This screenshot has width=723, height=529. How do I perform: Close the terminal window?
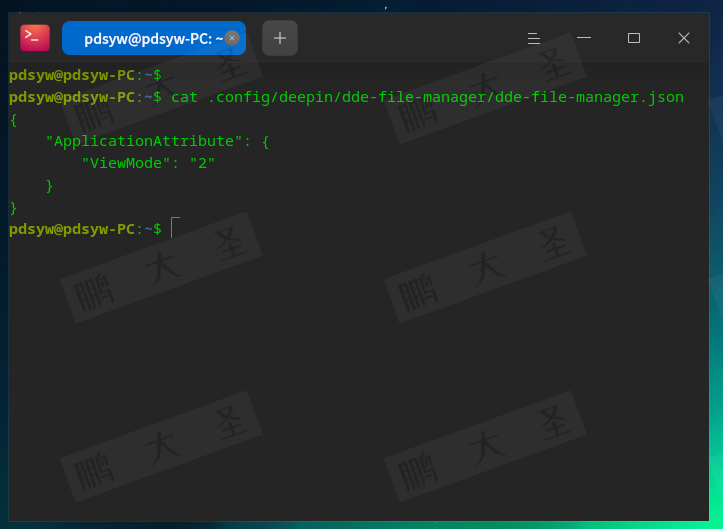click(x=684, y=38)
